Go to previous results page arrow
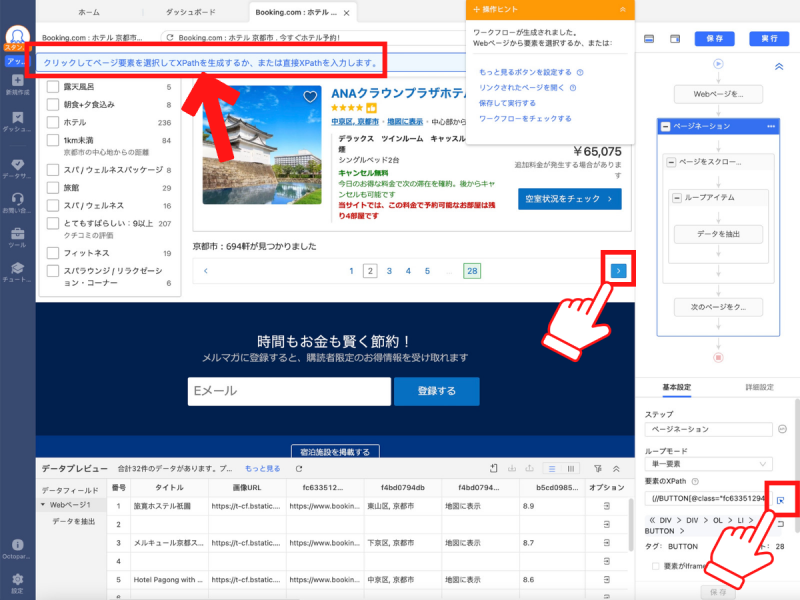800x600 pixels. (206, 271)
